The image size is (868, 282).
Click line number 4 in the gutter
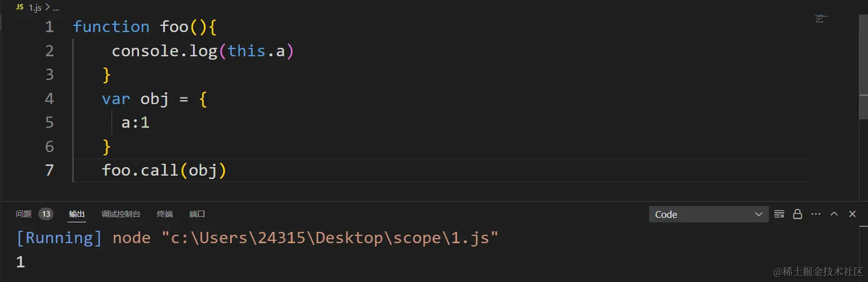(x=50, y=99)
